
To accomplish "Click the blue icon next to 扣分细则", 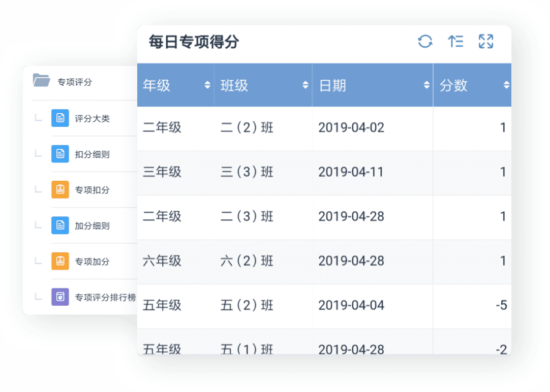I will pos(60,154).
